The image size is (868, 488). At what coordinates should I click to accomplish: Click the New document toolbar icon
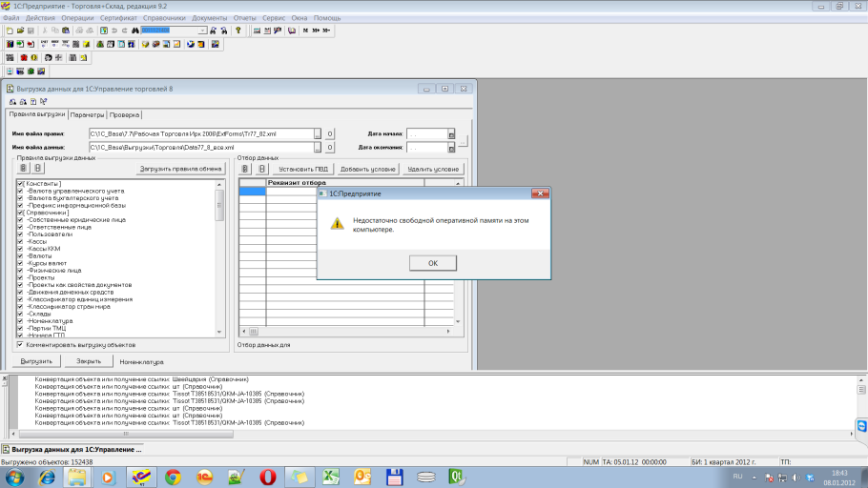click(9, 30)
